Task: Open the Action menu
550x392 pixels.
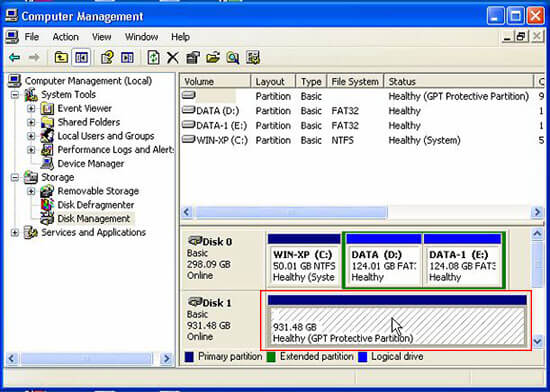Action: (66, 37)
